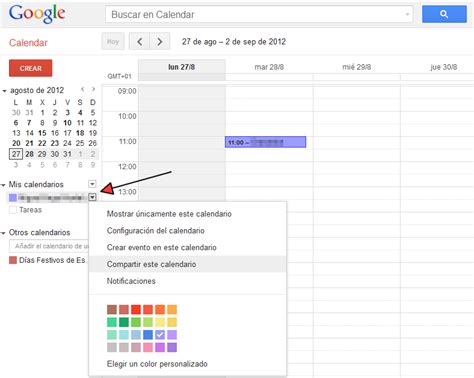Click the Tareas calendar label

30,210
